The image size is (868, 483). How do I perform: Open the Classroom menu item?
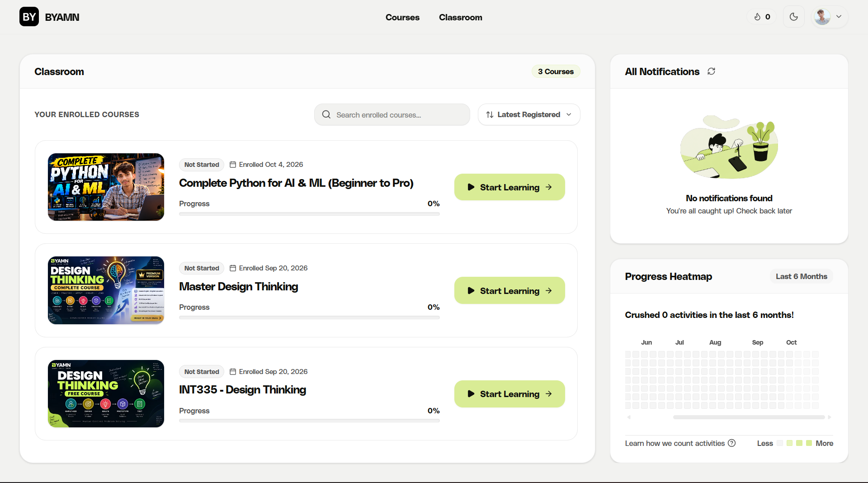460,17
